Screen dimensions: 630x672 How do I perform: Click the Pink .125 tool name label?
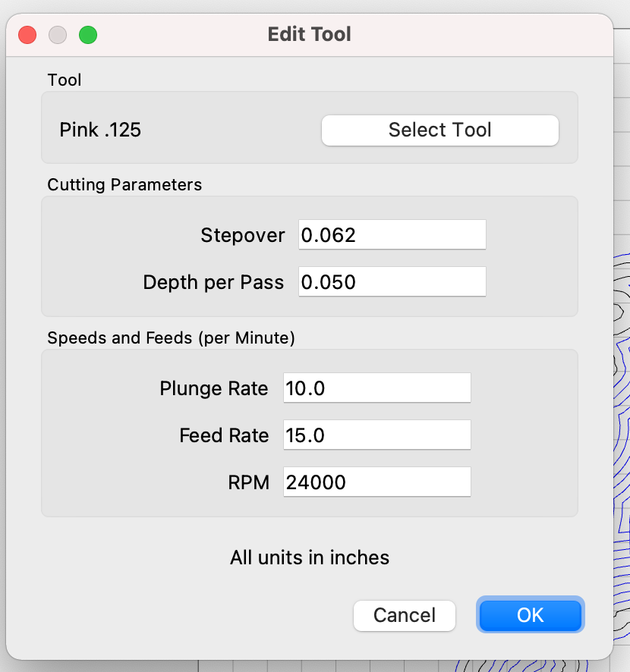[100, 130]
